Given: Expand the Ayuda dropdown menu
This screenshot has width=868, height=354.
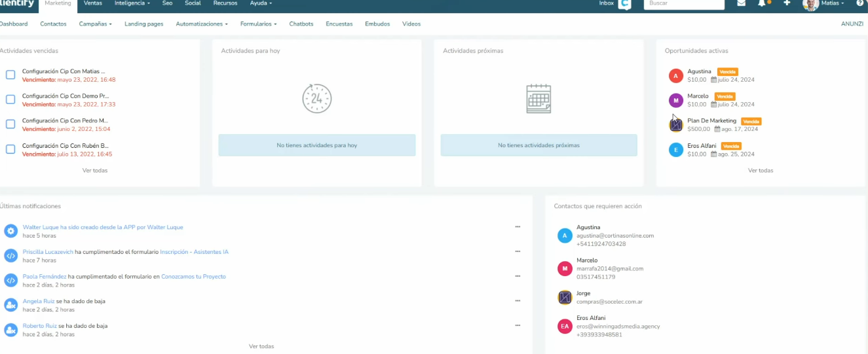Looking at the screenshot, I should coord(261,3).
